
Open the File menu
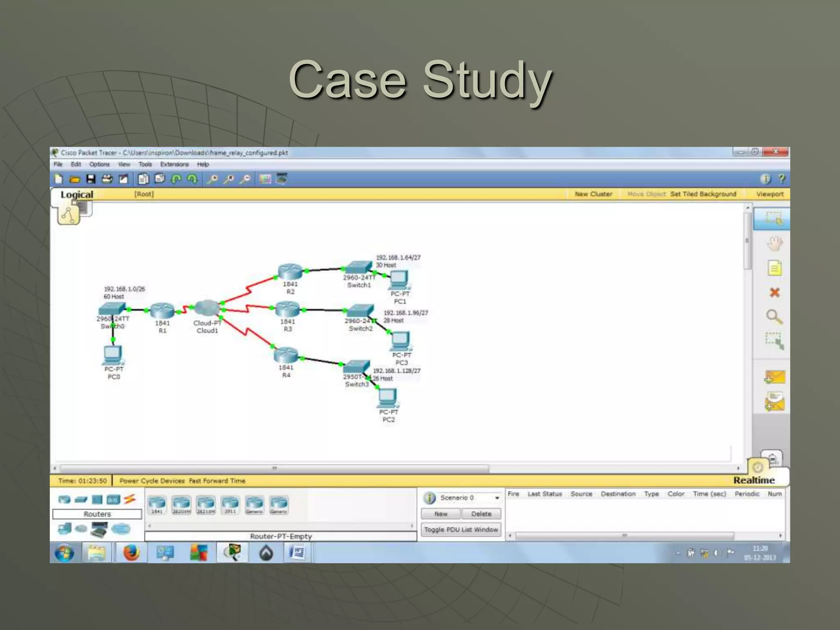[58, 164]
